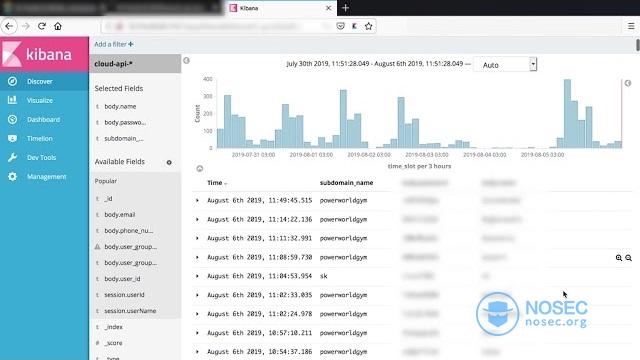The image size is (640, 360).
Task: Click the zoom-out magnifier filter icon
Action: coord(629,258)
